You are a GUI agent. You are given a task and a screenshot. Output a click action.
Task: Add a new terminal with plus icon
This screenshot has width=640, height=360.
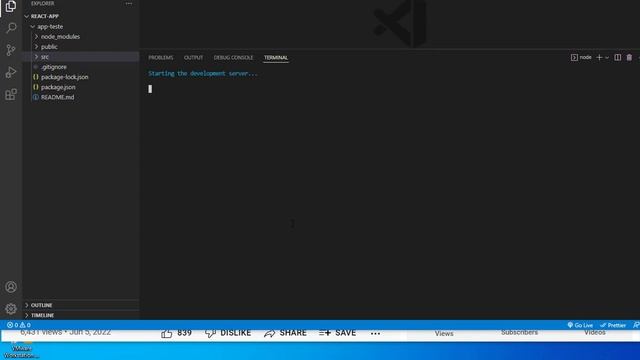click(x=599, y=58)
